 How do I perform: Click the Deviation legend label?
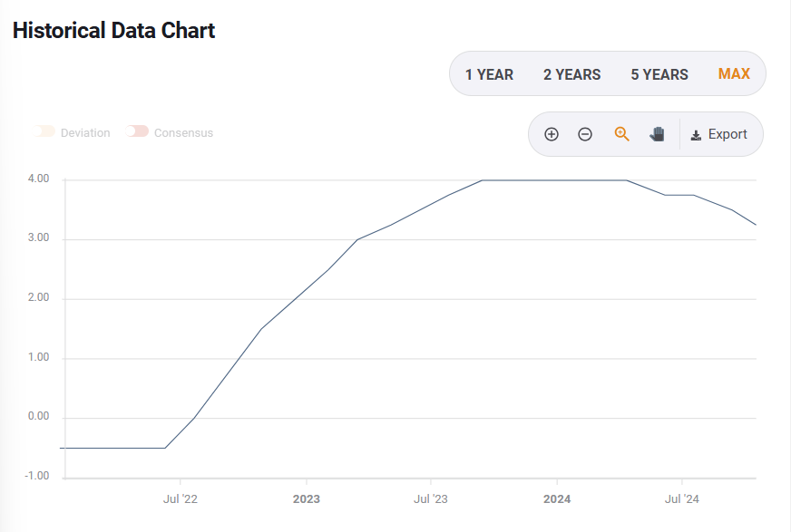85,133
